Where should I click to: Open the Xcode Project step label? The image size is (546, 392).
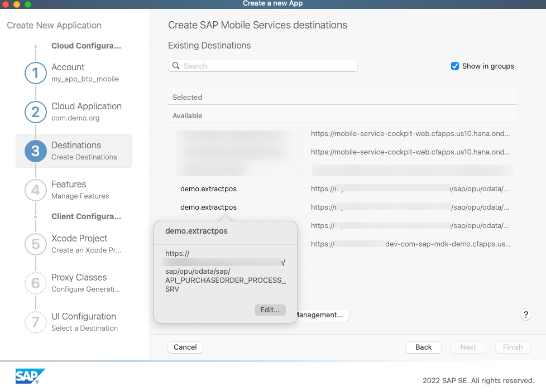79,238
